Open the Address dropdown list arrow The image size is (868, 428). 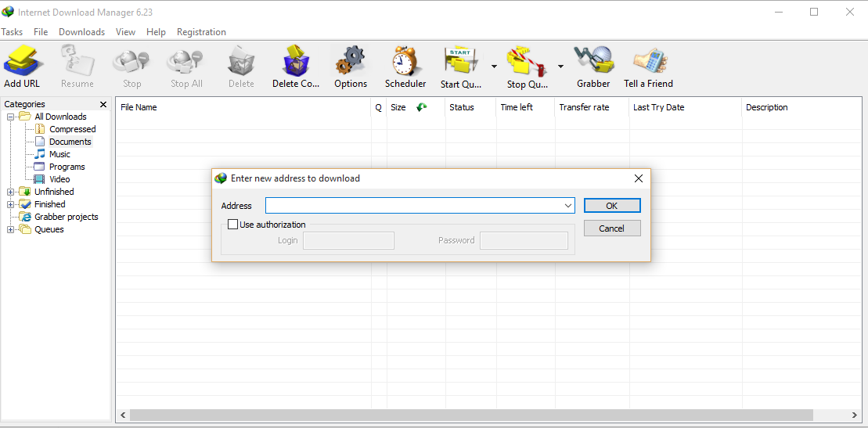click(x=568, y=206)
